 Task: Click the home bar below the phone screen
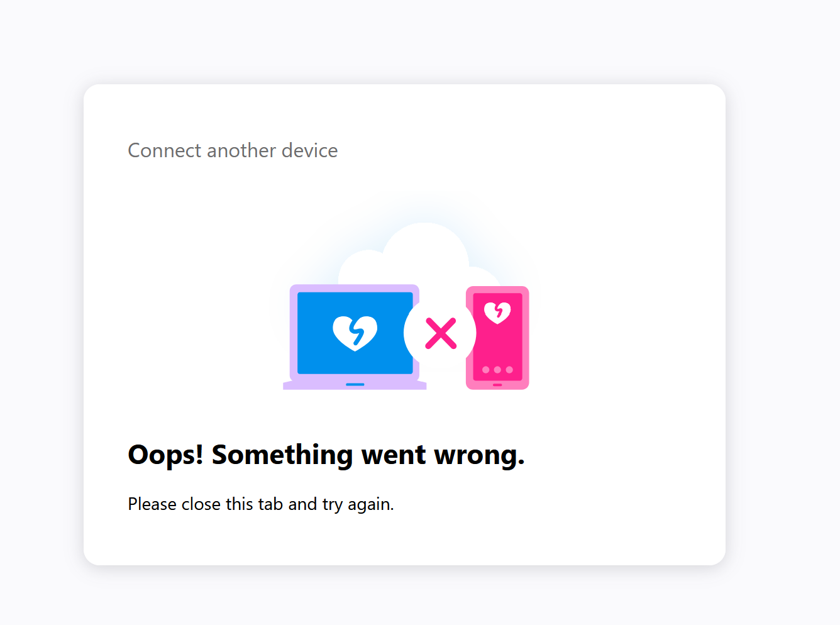click(x=497, y=385)
